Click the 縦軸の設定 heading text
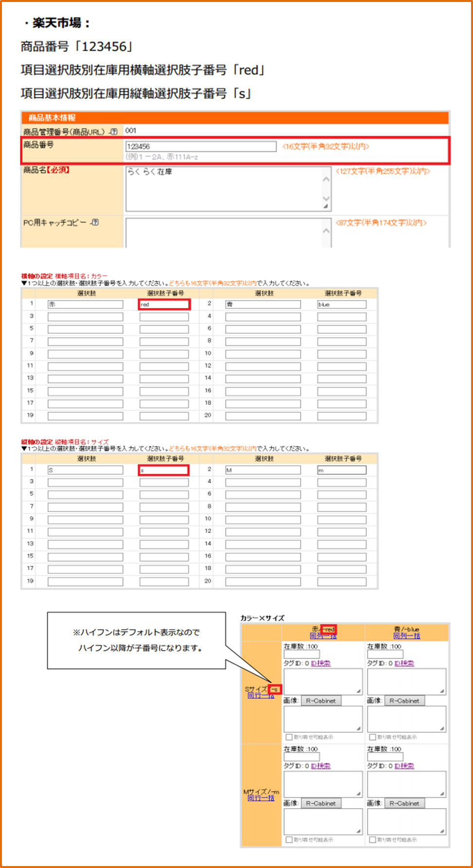This screenshot has height=868, width=473. pos(37,442)
